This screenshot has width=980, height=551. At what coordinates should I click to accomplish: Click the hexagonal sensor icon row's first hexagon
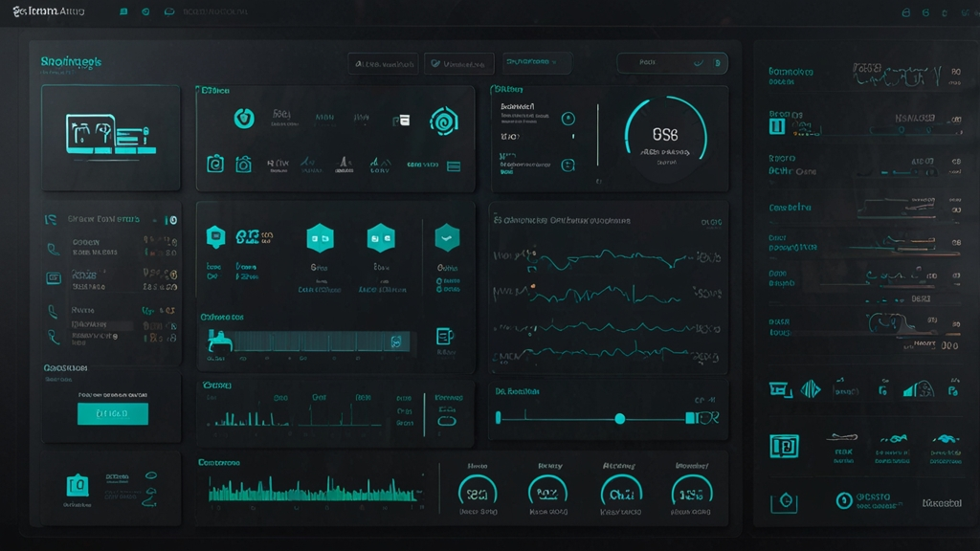point(216,236)
